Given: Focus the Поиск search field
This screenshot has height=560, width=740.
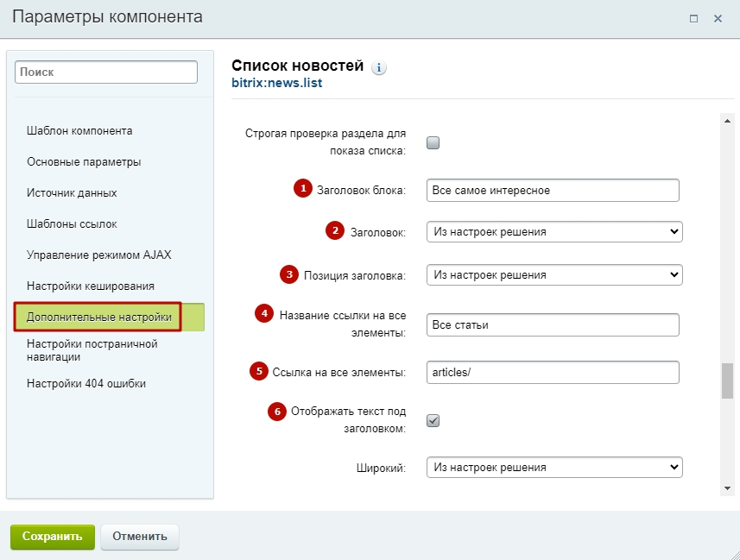Looking at the screenshot, I should point(106,72).
